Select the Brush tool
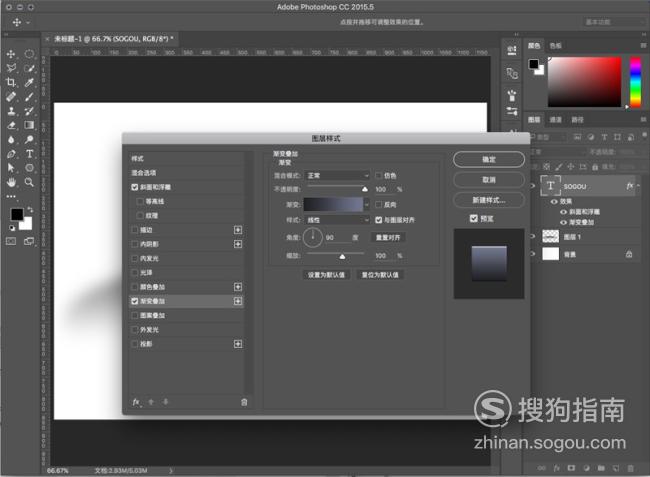 (x=29, y=97)
